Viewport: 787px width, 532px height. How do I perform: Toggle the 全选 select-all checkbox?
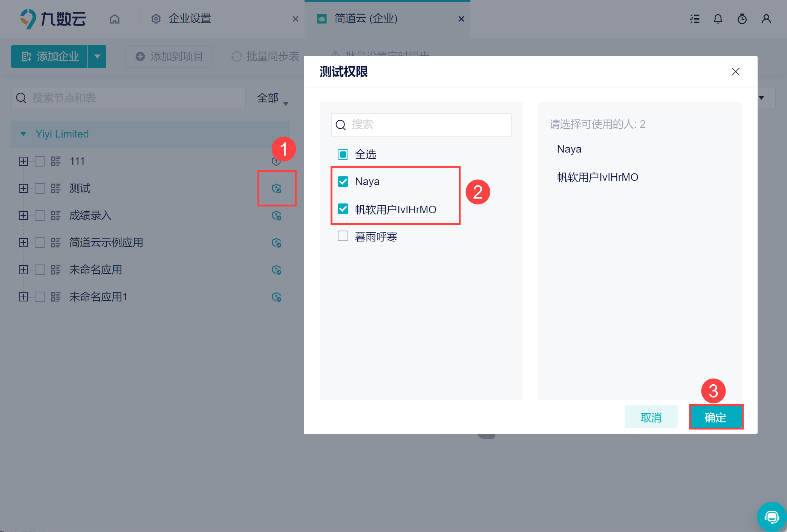point(343,154)
